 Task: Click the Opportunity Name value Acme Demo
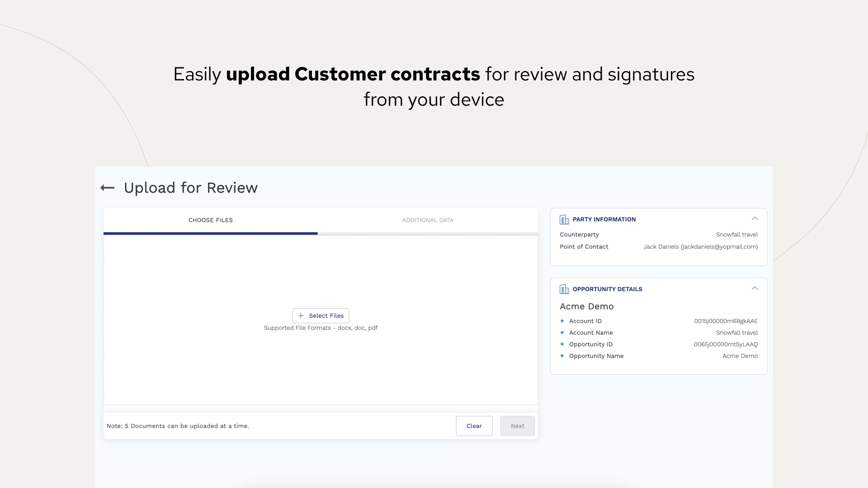pyautogui.click(x=740, y=356)
